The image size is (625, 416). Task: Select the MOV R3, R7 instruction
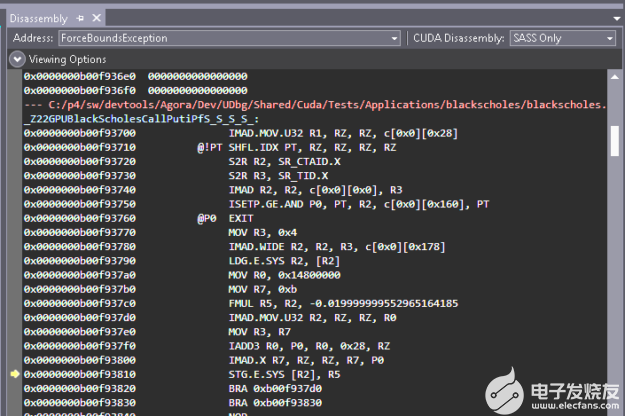tap(259, 332)
